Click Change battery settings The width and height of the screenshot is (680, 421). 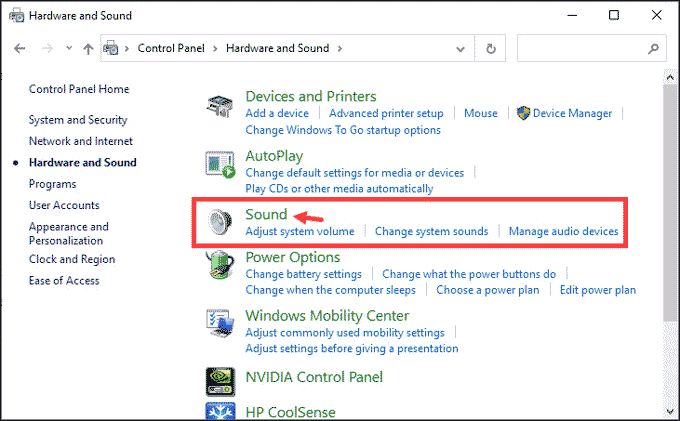click(304, 274)
